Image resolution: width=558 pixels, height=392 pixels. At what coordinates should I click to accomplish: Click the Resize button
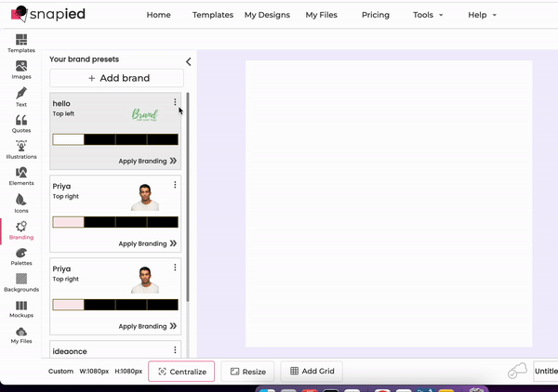coord(247,372)
